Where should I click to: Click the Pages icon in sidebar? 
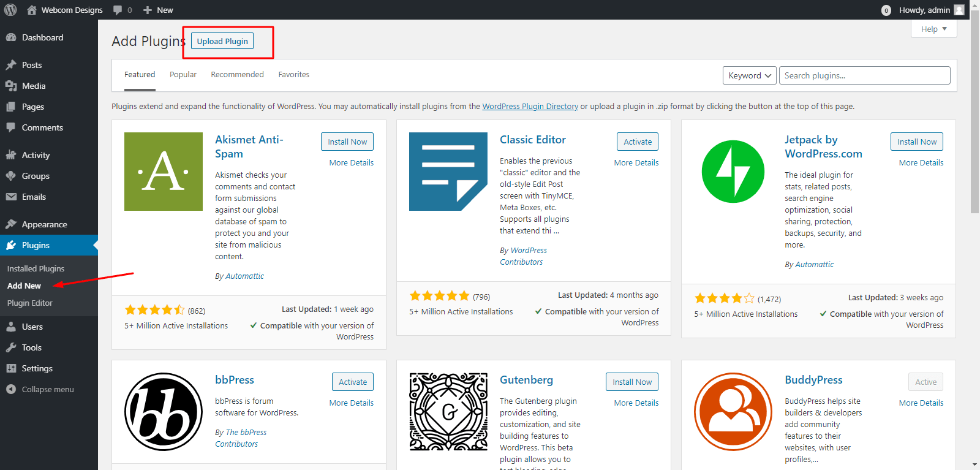point(11,107)
